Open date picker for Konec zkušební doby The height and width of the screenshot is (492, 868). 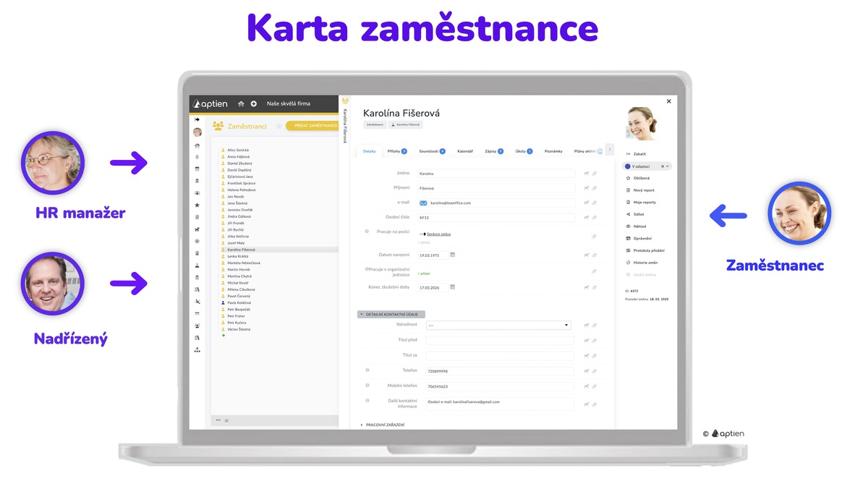point(453,287)
